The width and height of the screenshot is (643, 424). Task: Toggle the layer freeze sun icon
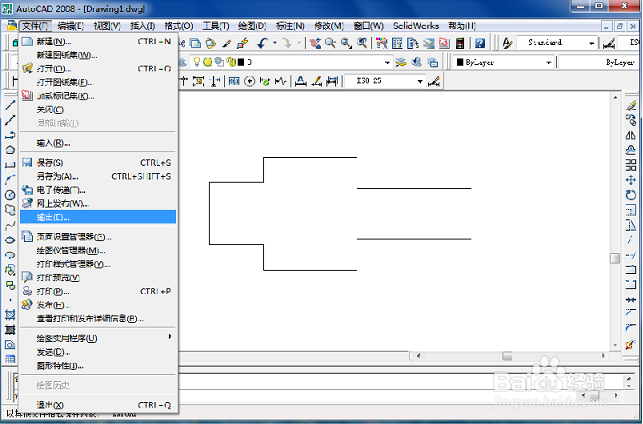[208, 62]
